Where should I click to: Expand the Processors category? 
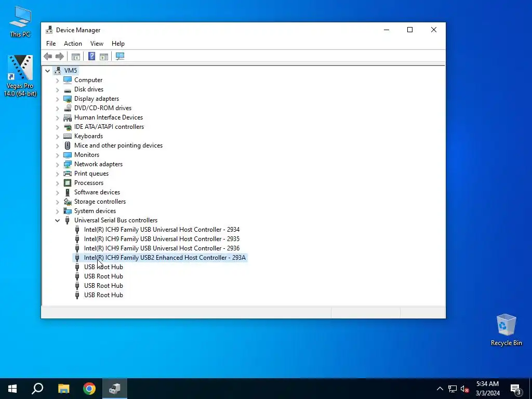[57, 183]
